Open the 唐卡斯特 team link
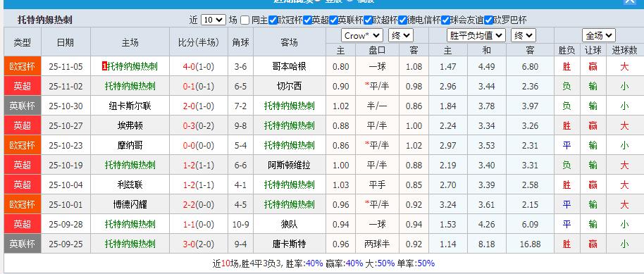Image resolution: width=644 pixels, height=274 pixels. click(289, 244)
